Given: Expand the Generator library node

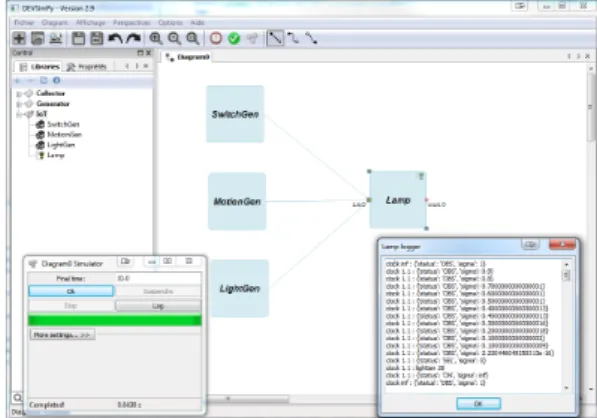Looking at the screenshot, I should 19,104.
